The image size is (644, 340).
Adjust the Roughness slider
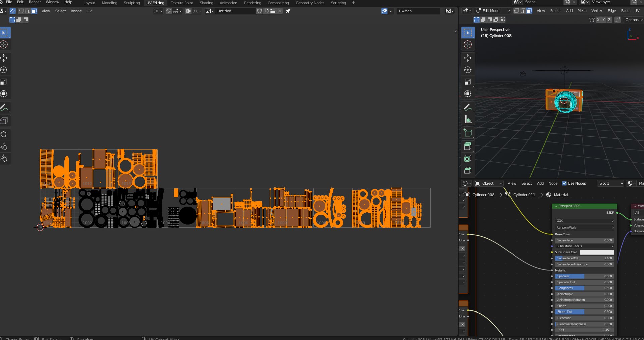pos(585,288)
